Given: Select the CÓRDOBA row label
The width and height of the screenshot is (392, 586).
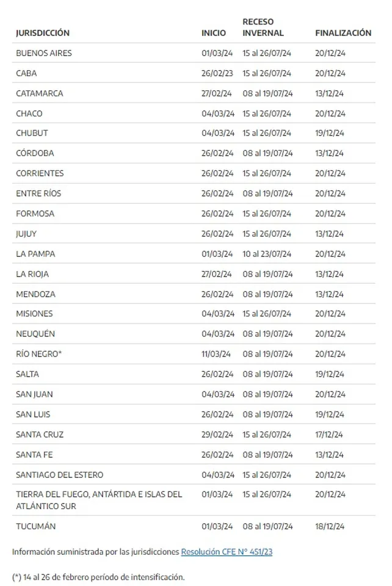Looking at the screenshot, I should (x=35, y=153).
